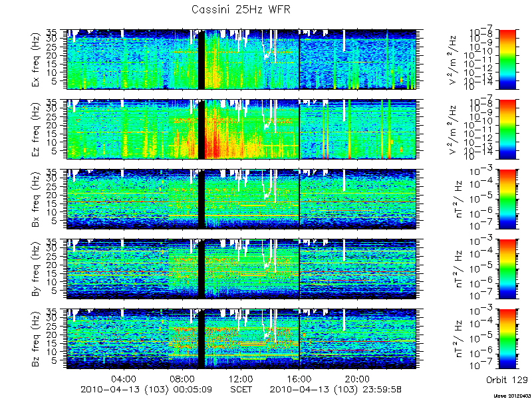Click the 'Uiowa 20120403' stamp text
Viewport: 532px width, 399px height.
coord(512,396)
